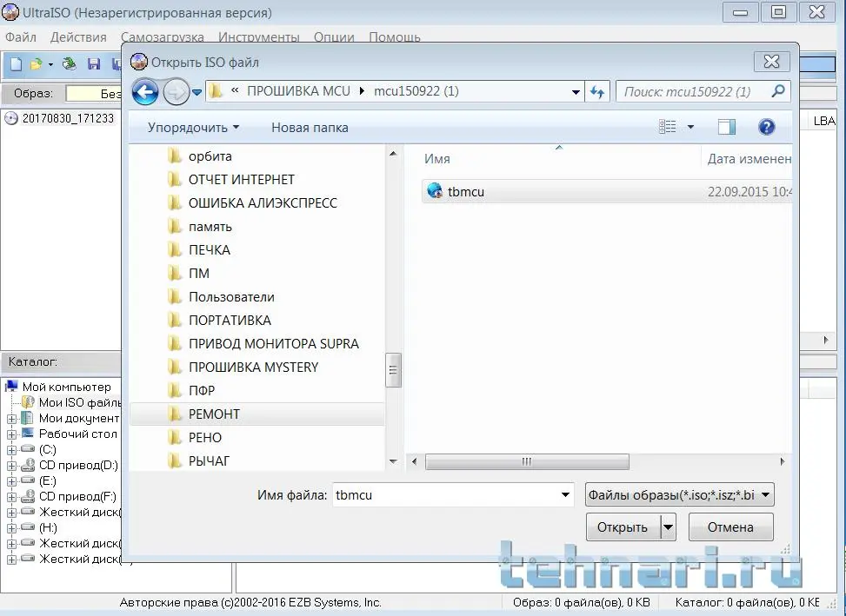Screen dimensions: 846x616
Task: Close the Открыть ISO файл dialog
Action: point(771,62)
